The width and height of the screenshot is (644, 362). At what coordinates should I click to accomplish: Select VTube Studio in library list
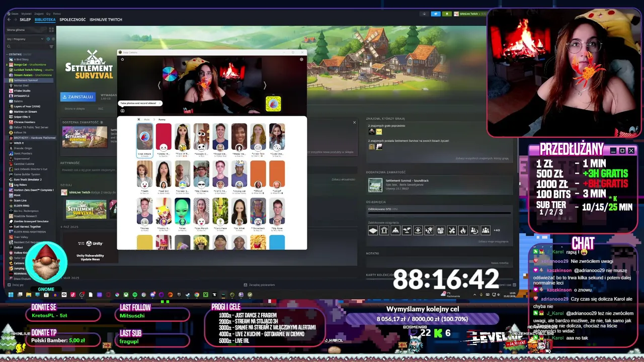pos(22,90)
